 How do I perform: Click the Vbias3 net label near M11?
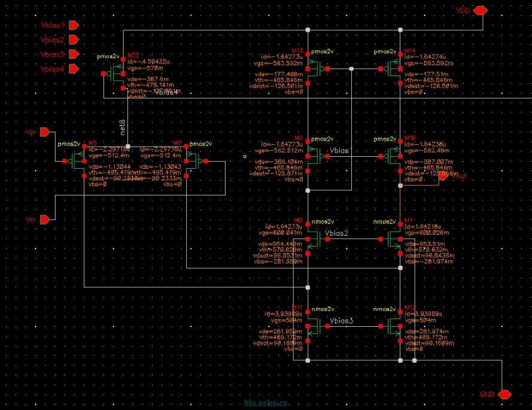tap(341, 321)
